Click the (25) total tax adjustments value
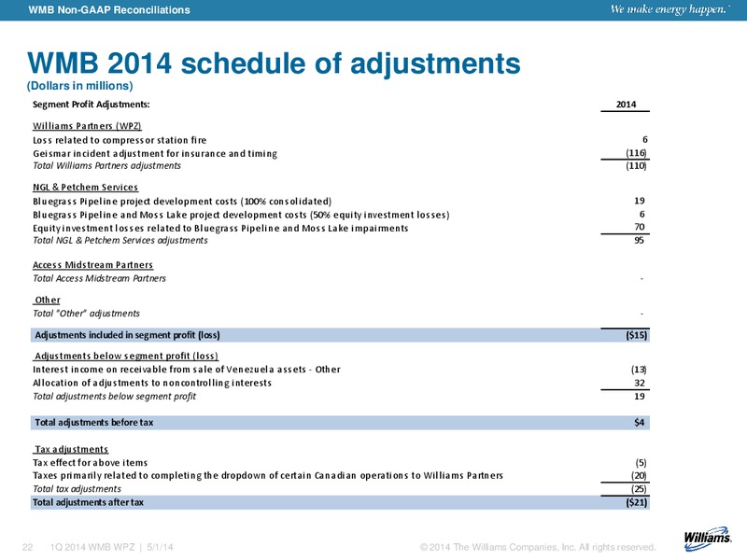Image resolution: width=747 pixels, height=560 pixels. click(639, 488)
